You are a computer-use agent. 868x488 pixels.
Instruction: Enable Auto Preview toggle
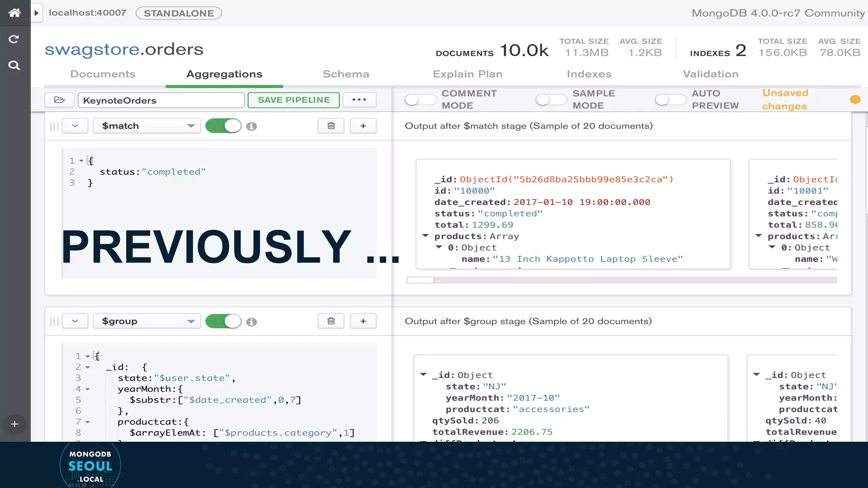(x=670, y=100)
